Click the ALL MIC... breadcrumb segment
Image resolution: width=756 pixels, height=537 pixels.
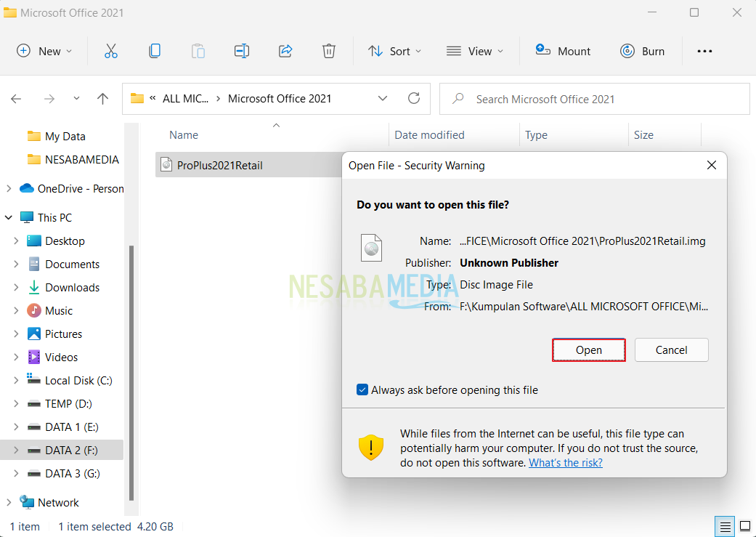186,98
